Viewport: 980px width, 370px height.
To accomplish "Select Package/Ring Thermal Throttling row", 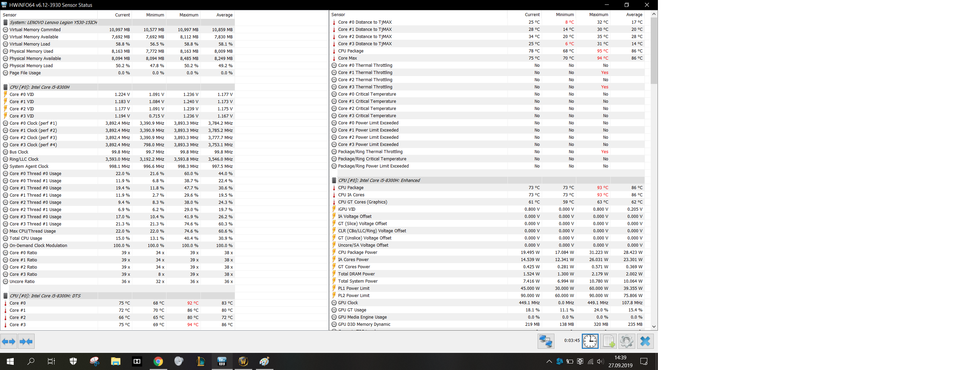I will (487, 152).
